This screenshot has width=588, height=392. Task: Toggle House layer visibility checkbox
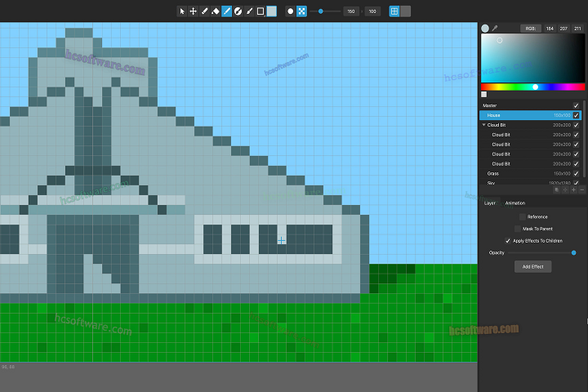(577, 115)
